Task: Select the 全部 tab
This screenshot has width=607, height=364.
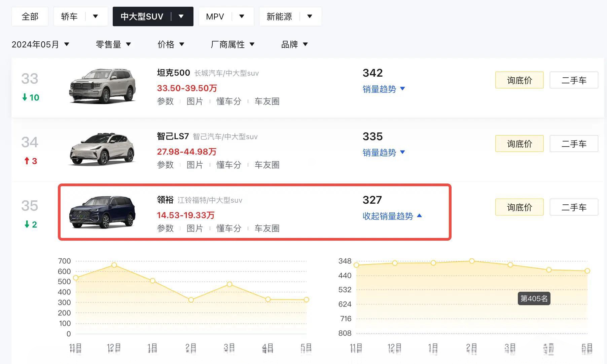Action: point(30,16)
